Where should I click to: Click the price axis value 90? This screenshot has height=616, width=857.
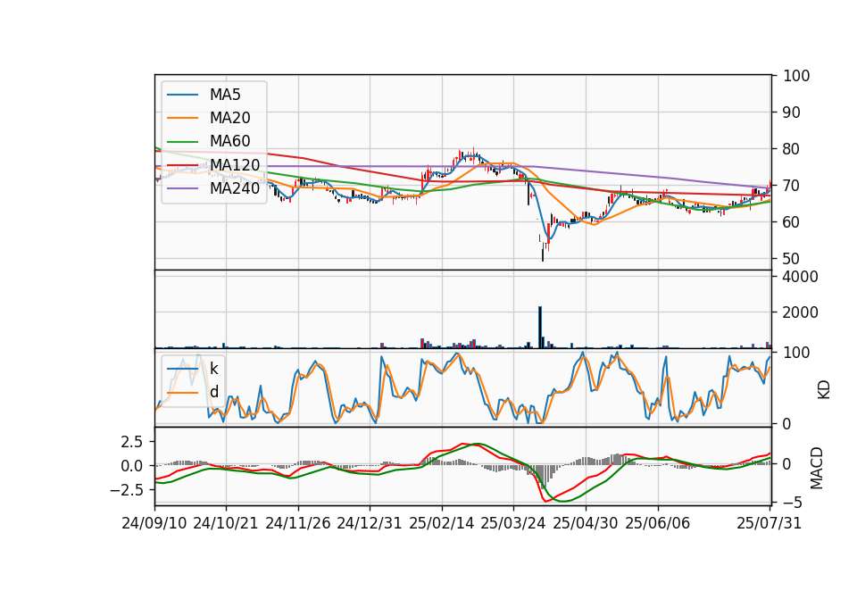(x=792, y=112)
